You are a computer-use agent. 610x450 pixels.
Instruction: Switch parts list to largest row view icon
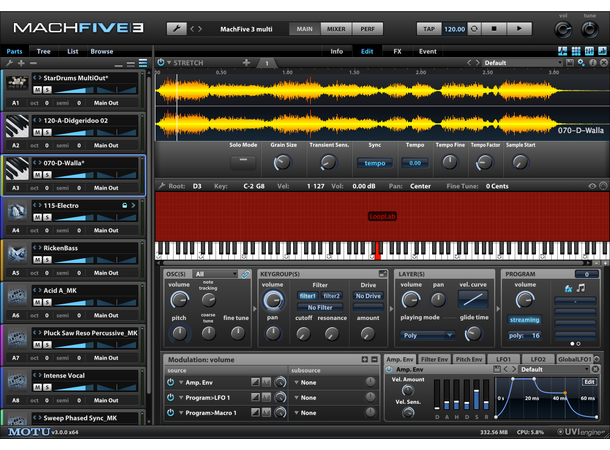click(x=143, y=63)
